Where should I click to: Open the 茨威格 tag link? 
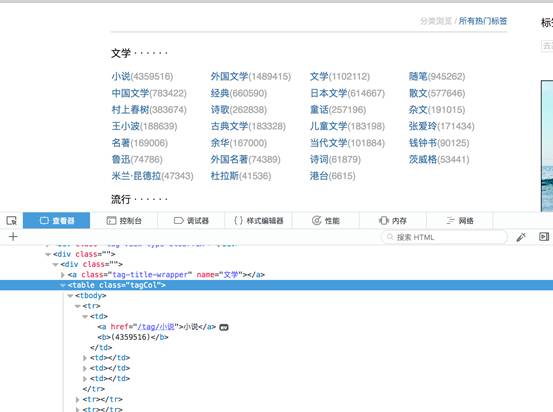(x=423, y=159)
